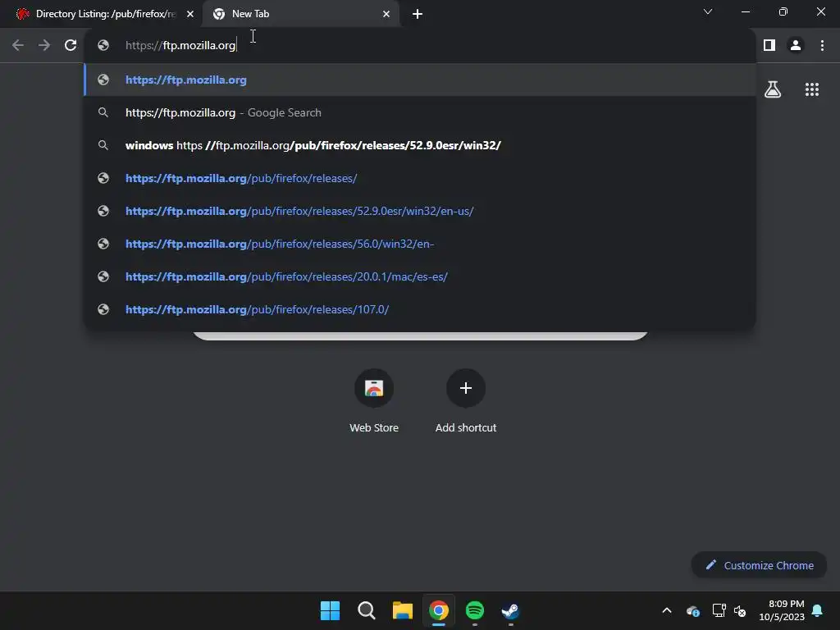Open the releases/56.0/win32/en- suggestion
The image size is (840, 630).
[x=420, y=244]
